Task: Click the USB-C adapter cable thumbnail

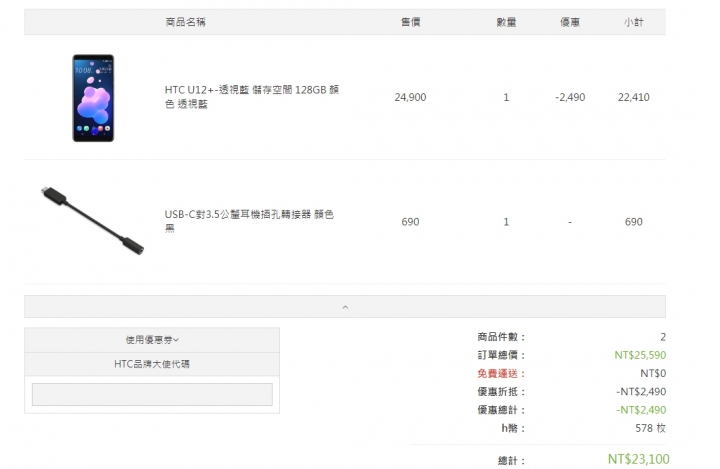Action: [x=92, y=220]
